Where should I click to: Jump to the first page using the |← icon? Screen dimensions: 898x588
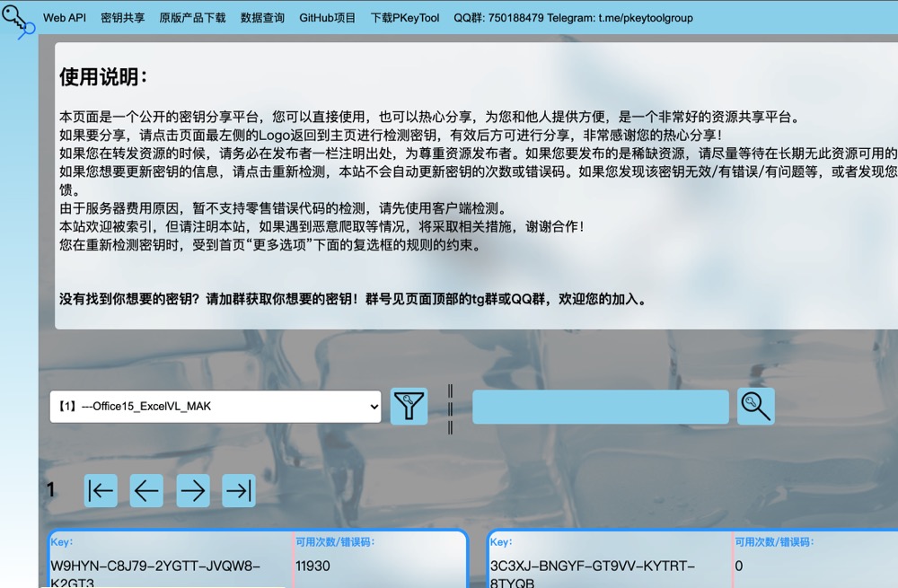tap(100, 490)
